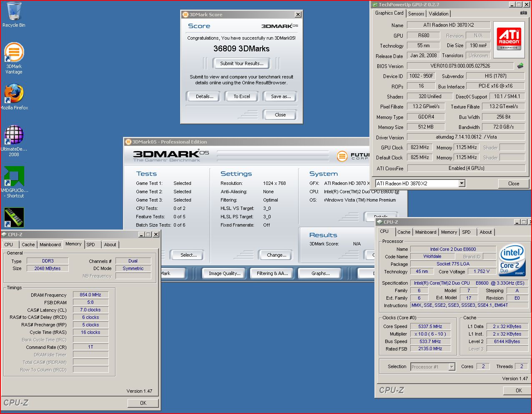
Task: Click ATI CrossFire Enabled (4 GPUs) field
Action: [x=466, y=168]
